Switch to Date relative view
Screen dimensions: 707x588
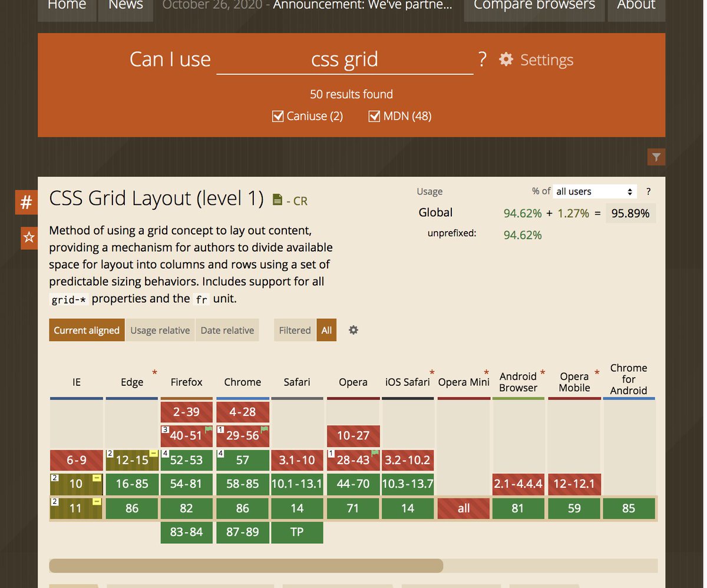(x=227, y=330)
